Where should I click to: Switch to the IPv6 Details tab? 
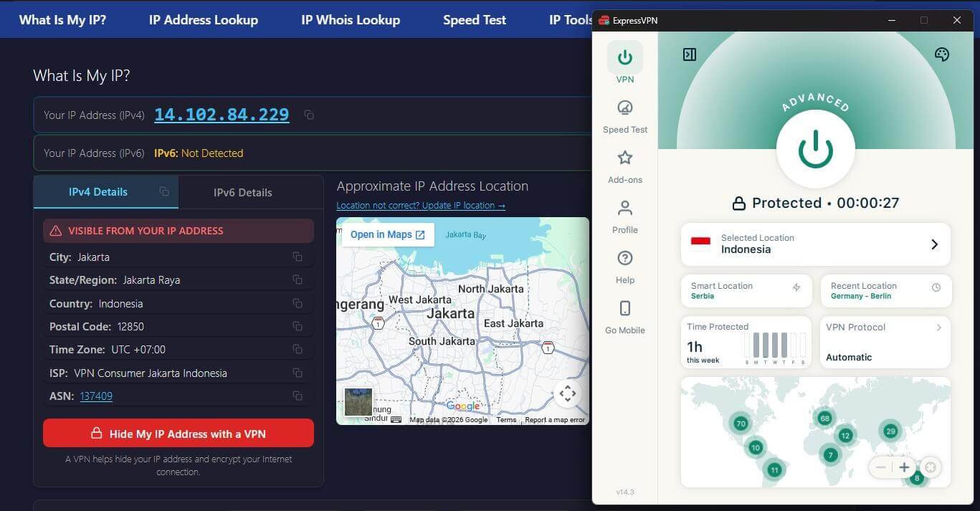(243, 193)
